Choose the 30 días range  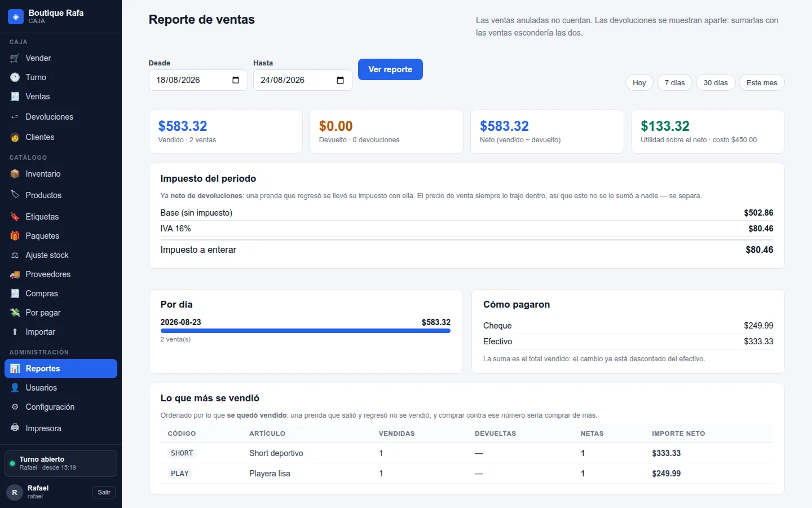pyautogui.click(x=716, y=82)
